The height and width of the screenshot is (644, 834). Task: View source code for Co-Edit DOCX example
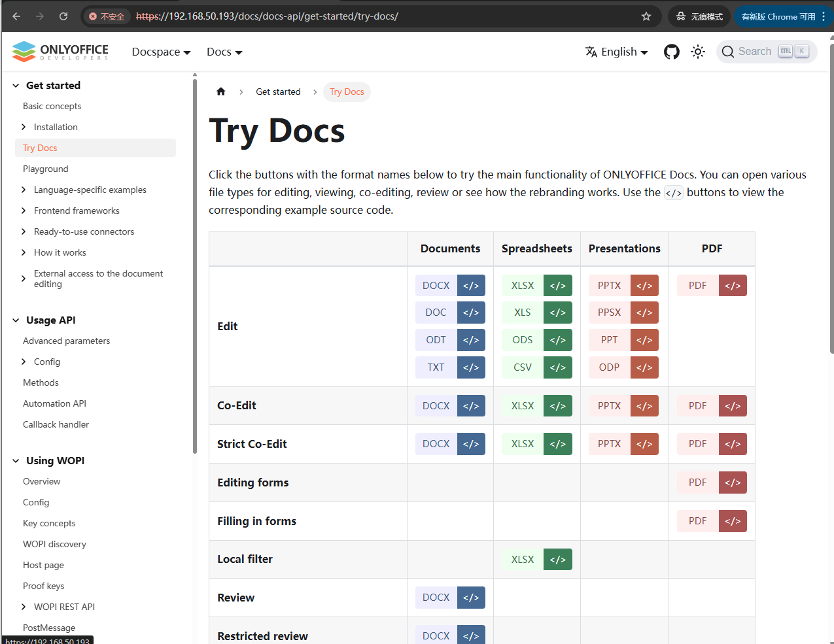click(471, 406)
